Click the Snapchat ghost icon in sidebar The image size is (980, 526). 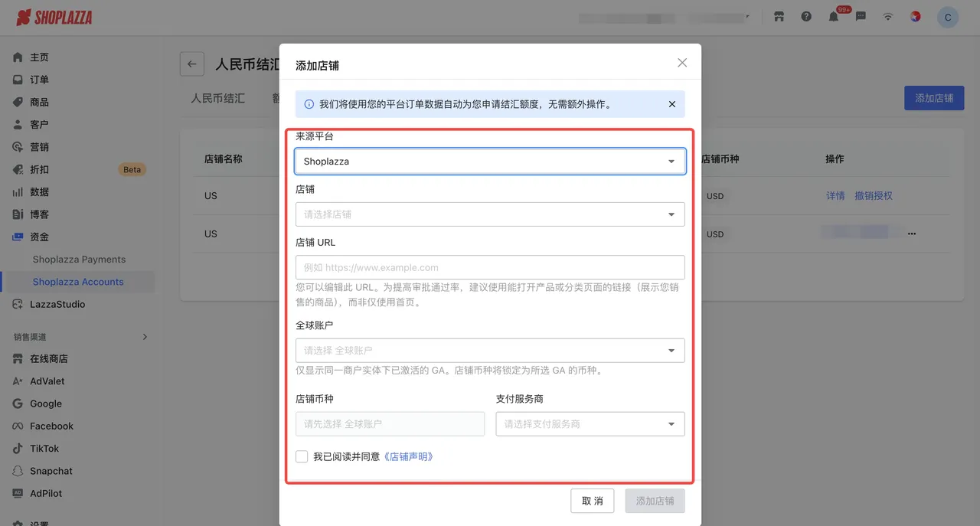pyautogui.click(x=18, y=471)
